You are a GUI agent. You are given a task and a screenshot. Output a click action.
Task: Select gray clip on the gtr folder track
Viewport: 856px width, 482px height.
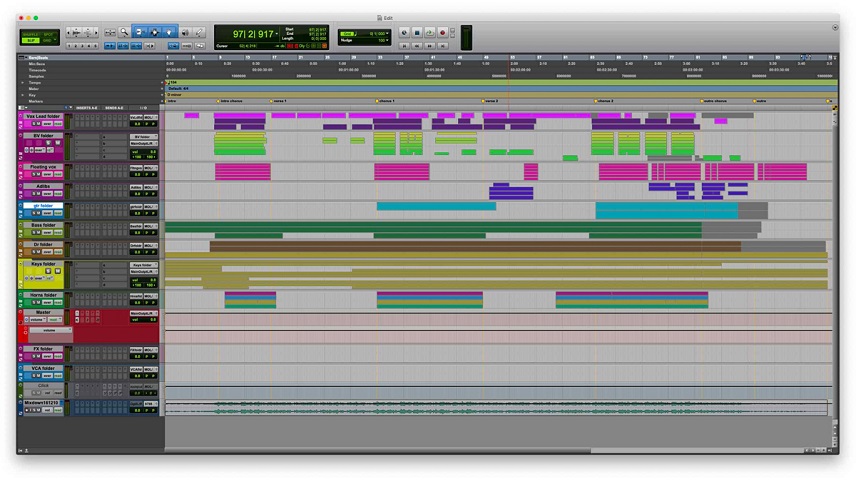click(x=753, y=210)
